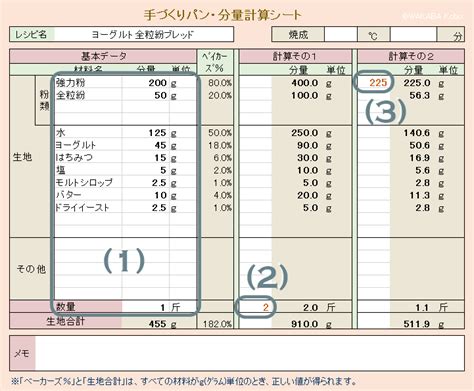Click the quantity multiplier input showing 2
The height and width of the screenshot is (391, 474).
coord(256,307)
